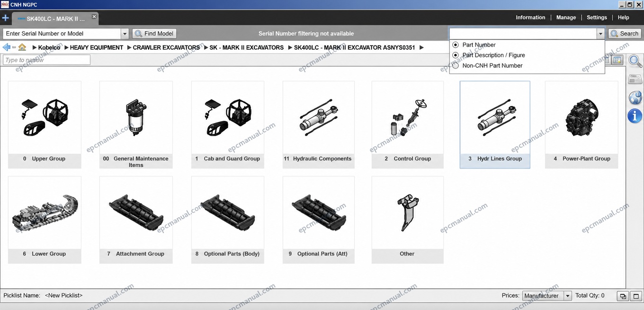Open the Control Group thumbnail

pyautogui.click(x=408, y=124)
